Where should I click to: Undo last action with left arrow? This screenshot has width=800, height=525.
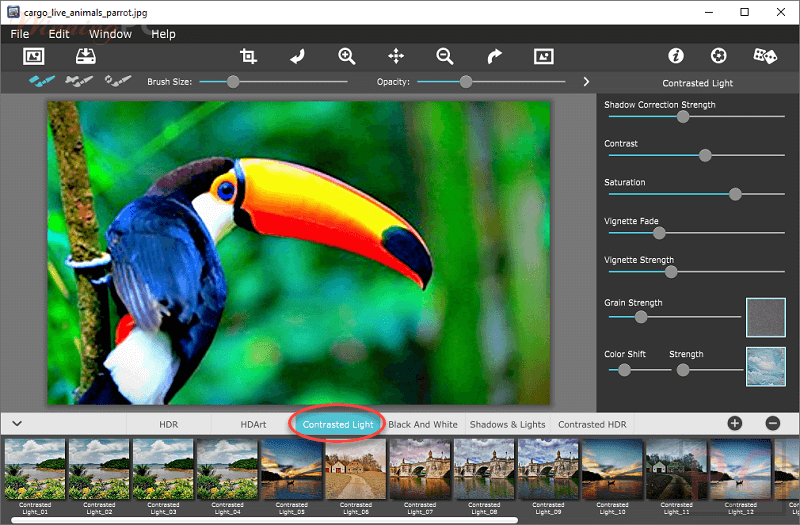click(x=297, y=56)
